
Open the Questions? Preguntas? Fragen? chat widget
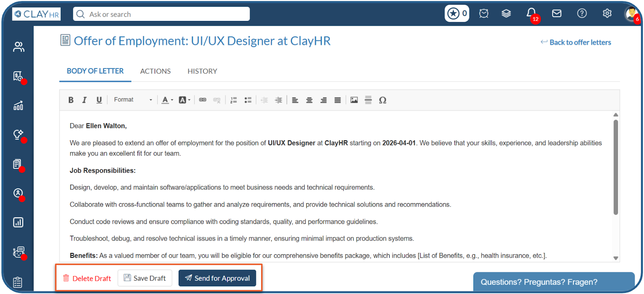point(554,282)
